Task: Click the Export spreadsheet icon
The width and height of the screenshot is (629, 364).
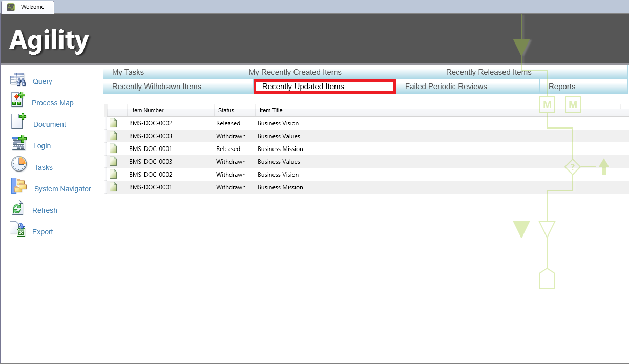Action: click(17, 229)
